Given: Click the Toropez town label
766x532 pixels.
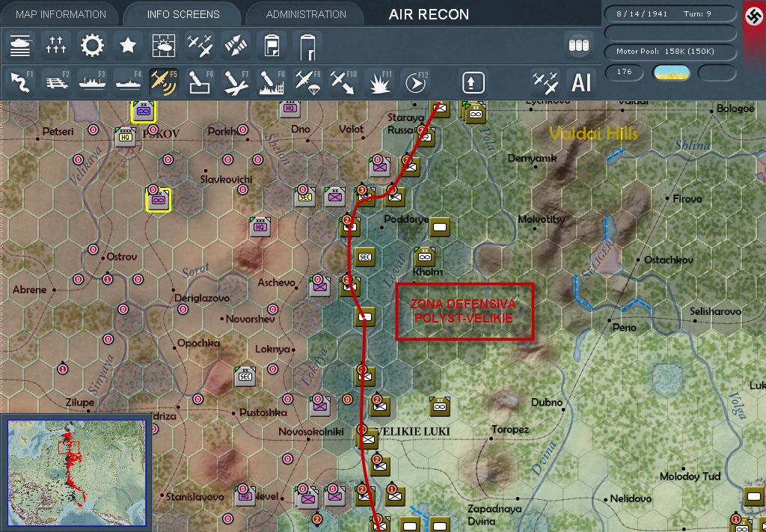Looking at the screenshot, I should click(x=510, y=429).
